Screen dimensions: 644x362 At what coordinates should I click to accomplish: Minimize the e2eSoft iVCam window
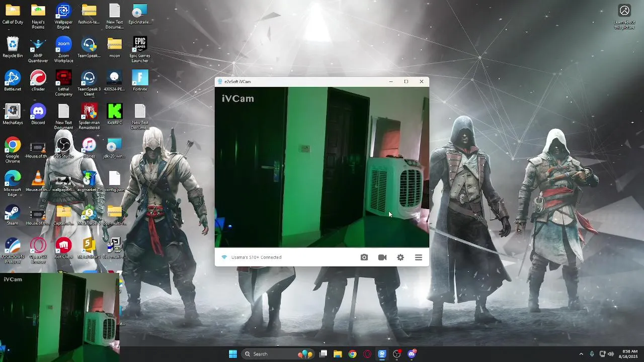[391, 81]
